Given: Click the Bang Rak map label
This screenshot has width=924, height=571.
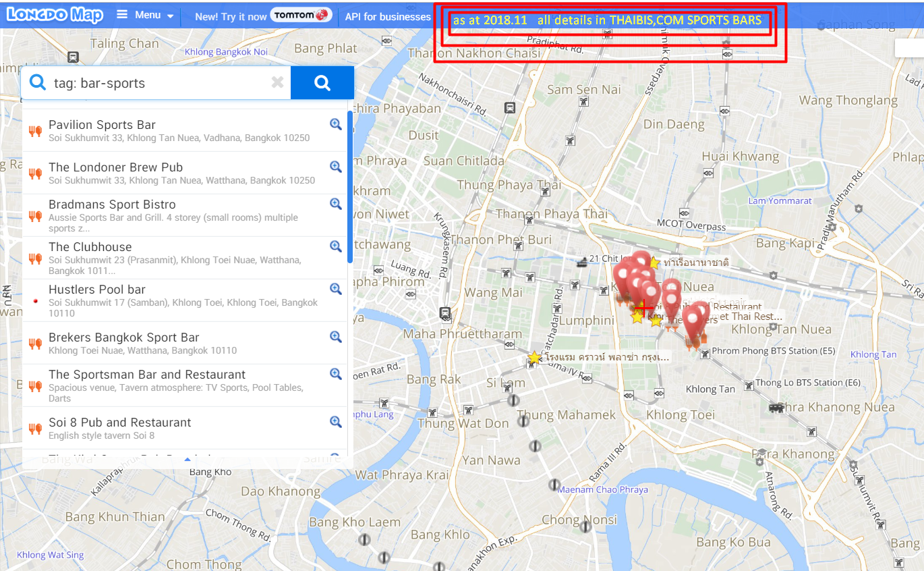Looking at the screenshot, I should (434, 379).
